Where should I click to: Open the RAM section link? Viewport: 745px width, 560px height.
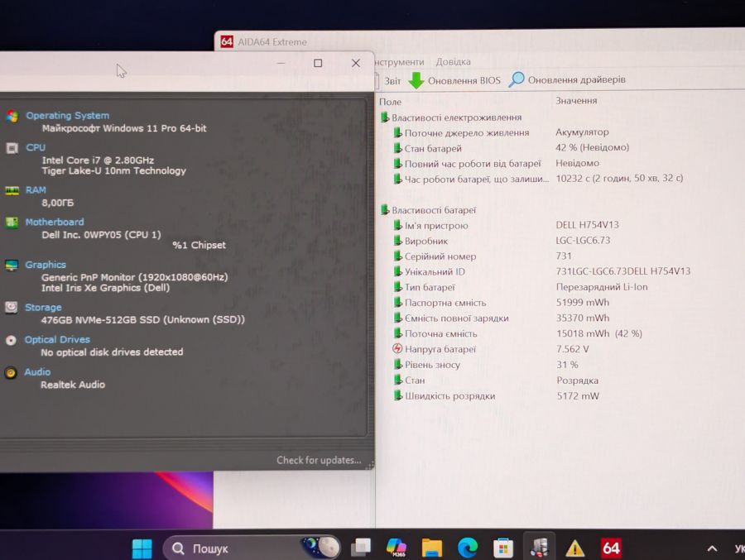[x=36, y=190]
